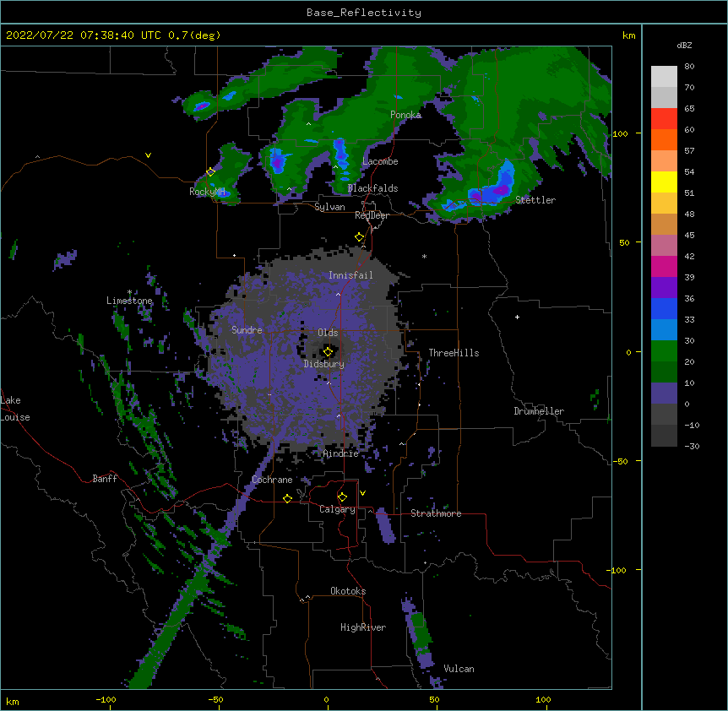This screenshot has width=728, height=711.
Task: Select the yellow diamond marker beside RockyMH
Action: click(x=210, y=172)
